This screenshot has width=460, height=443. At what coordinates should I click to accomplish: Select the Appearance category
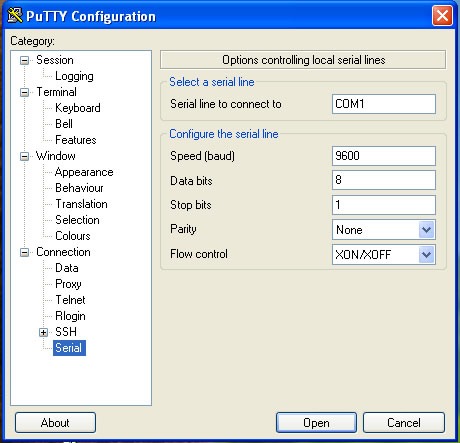pyautogui.click(x=84, y=172)
